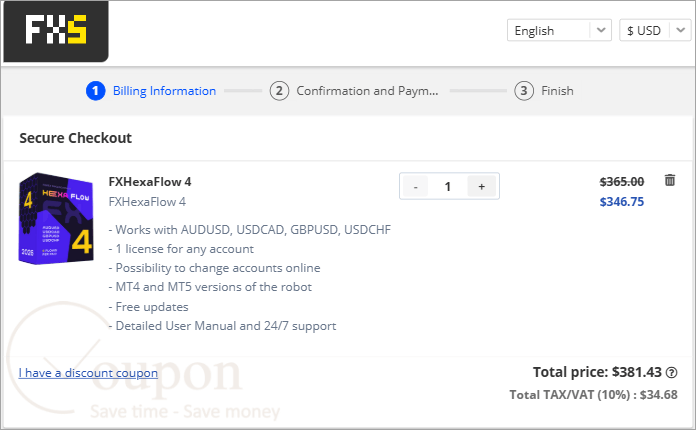This screenshot has width=696, height=430.
Task: Click the gray FXHexaFlow 4 subtitle
Action: tap(147, 202)
